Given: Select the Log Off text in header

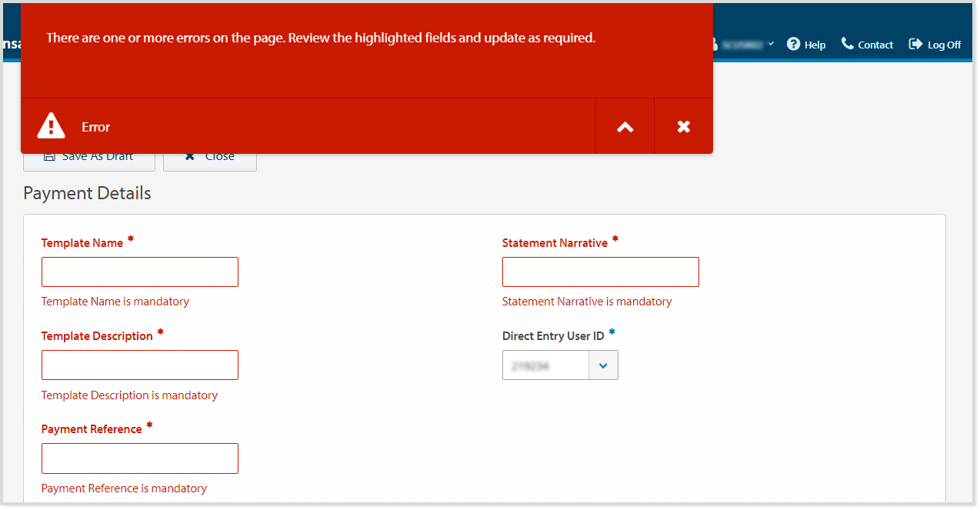Looking at the screenshot, I should pyautogui.click(x=944, y=45).
